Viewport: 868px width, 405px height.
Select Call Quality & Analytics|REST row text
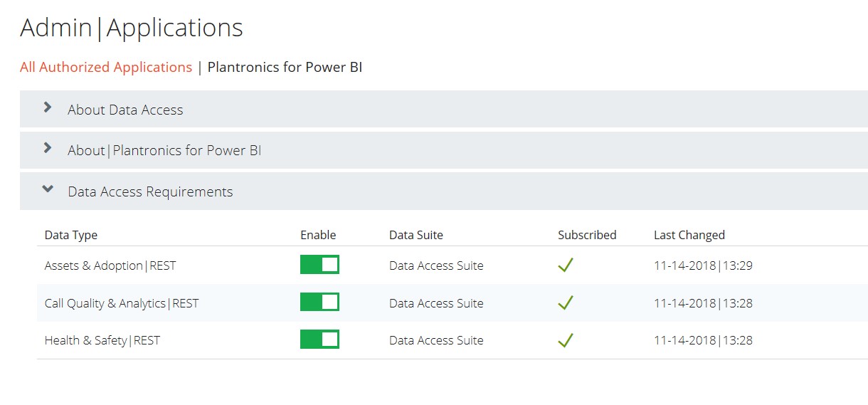coord(122,303)
